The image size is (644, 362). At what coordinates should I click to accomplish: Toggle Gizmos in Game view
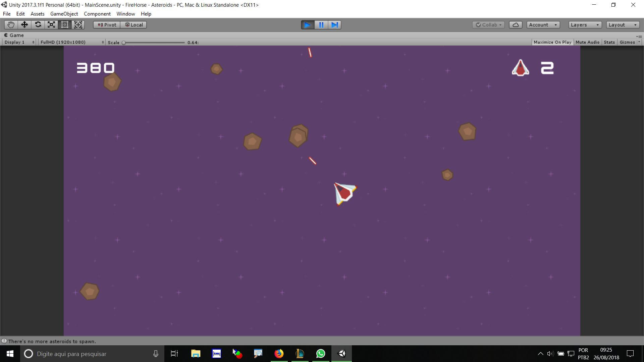click(x=627, y=42)
